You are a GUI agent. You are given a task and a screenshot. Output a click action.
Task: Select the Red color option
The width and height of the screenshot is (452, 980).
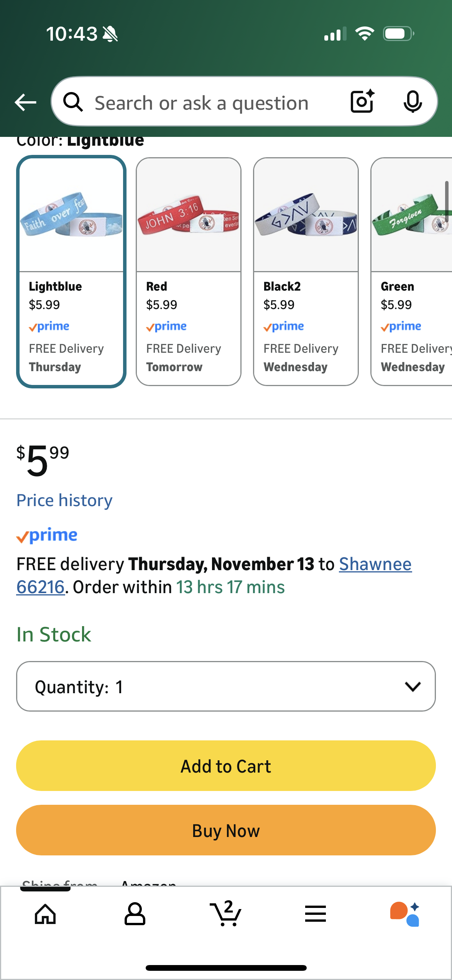189,271
